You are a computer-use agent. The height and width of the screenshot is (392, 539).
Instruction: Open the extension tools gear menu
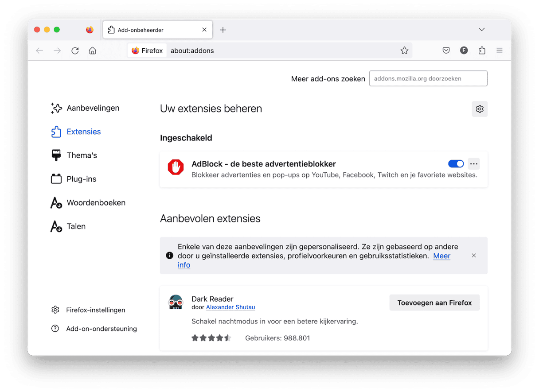pos(480,109)
